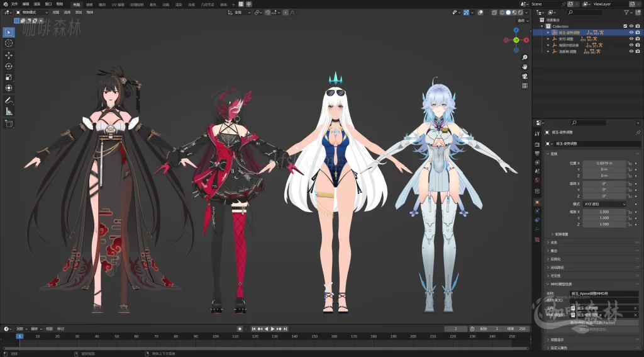Open the Render properties tab
The height and width of the screenshot is (357, 644).
pyautogui.click(x=537, y=145)
